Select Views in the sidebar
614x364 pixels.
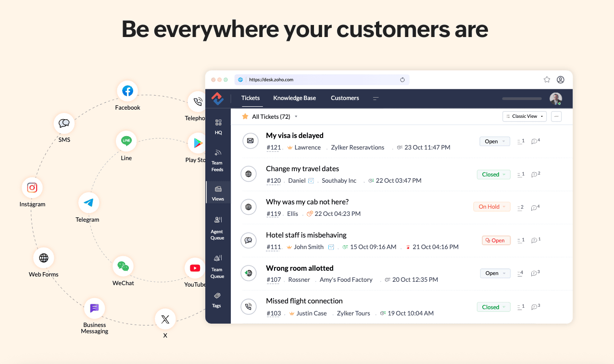pos(218,192)
